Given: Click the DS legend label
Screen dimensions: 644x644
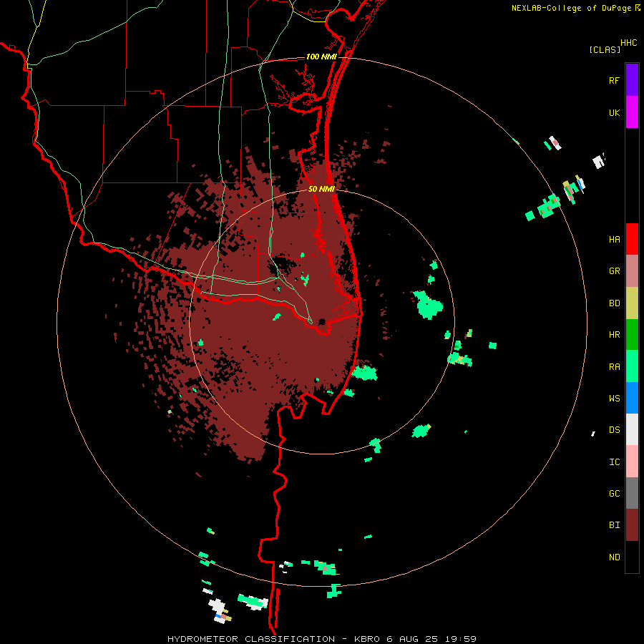Looking at the screenshot, I should [614, 430].
